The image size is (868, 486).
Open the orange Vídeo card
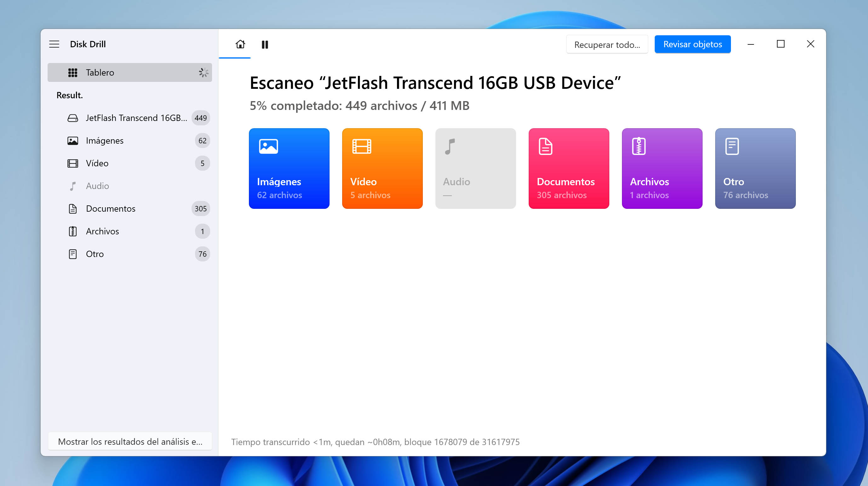coord(382,169)
